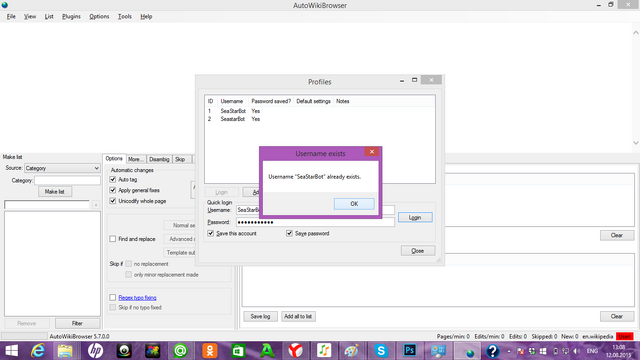Click the AutoWikiBrowser globe title icon
640x360 pixels.
tap(5, 5)
